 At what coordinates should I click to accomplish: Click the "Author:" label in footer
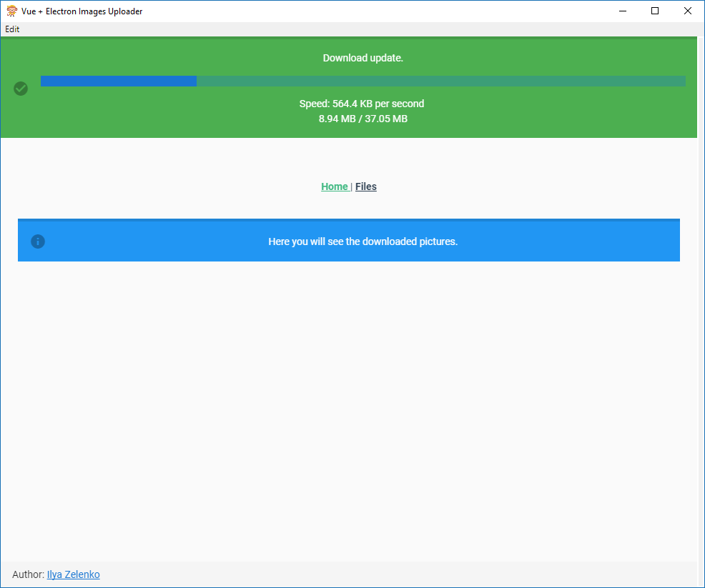(29, 574)
